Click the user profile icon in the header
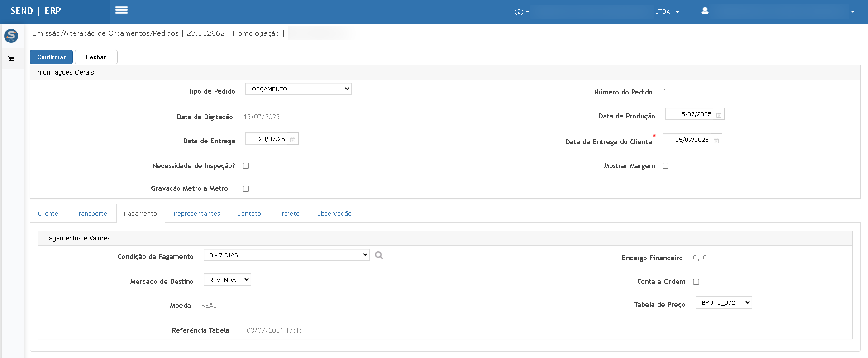The height and width of the screenshot is (358, 868). coord(705,11)
